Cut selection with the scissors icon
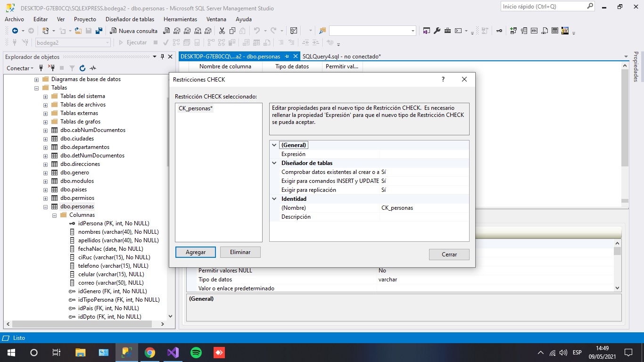Screen dimensions: 644x362 (x=222, y=31)
